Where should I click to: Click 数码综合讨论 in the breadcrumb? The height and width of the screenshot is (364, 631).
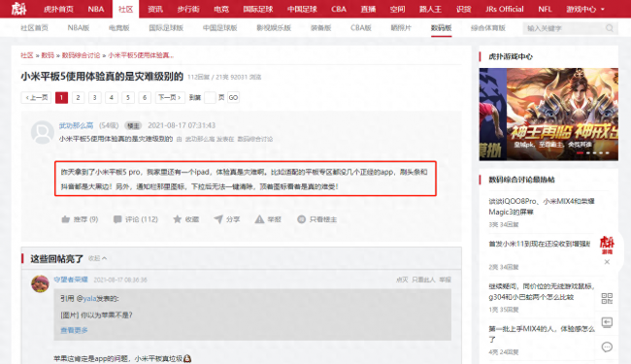click(81, 55)
